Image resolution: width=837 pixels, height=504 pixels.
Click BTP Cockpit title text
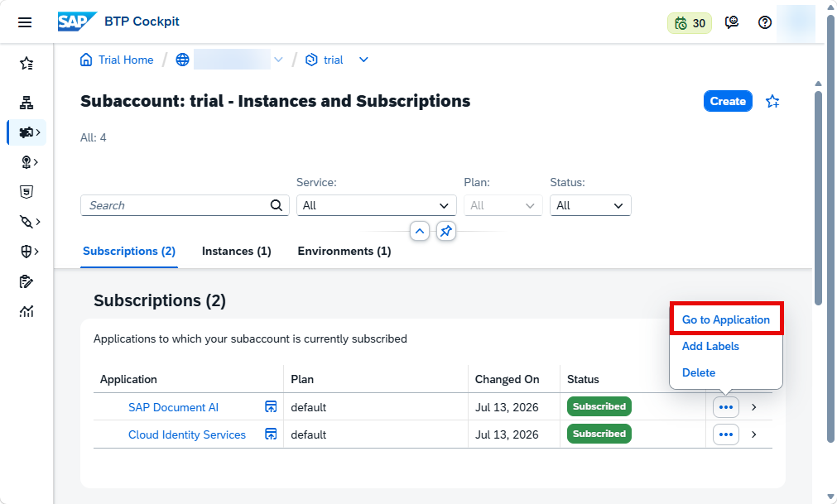coord(142,22)
